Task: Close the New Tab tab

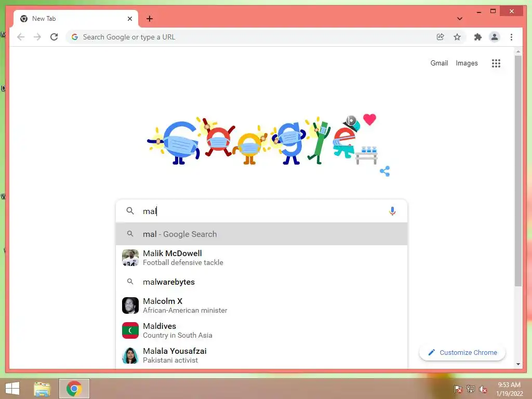Action: tap(129, 19)
